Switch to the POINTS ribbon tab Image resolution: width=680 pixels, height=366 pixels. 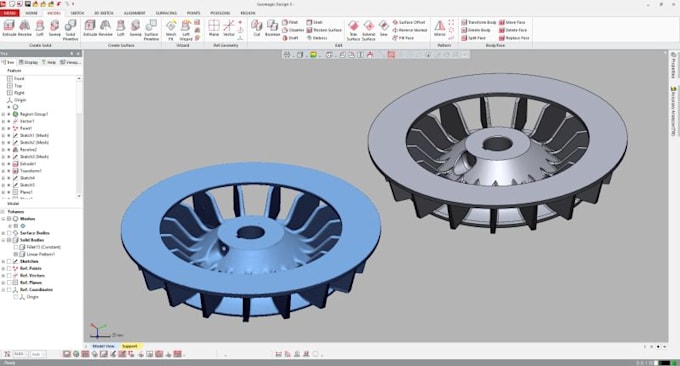pos(193,13)
